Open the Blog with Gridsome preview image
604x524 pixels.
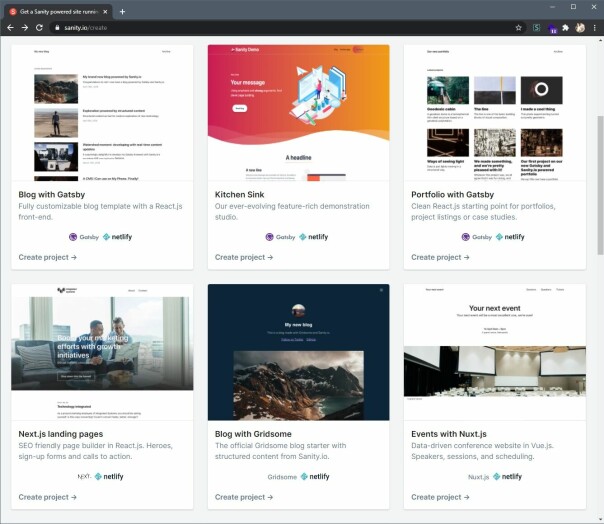pyautogui.click(x=299, y=353)
